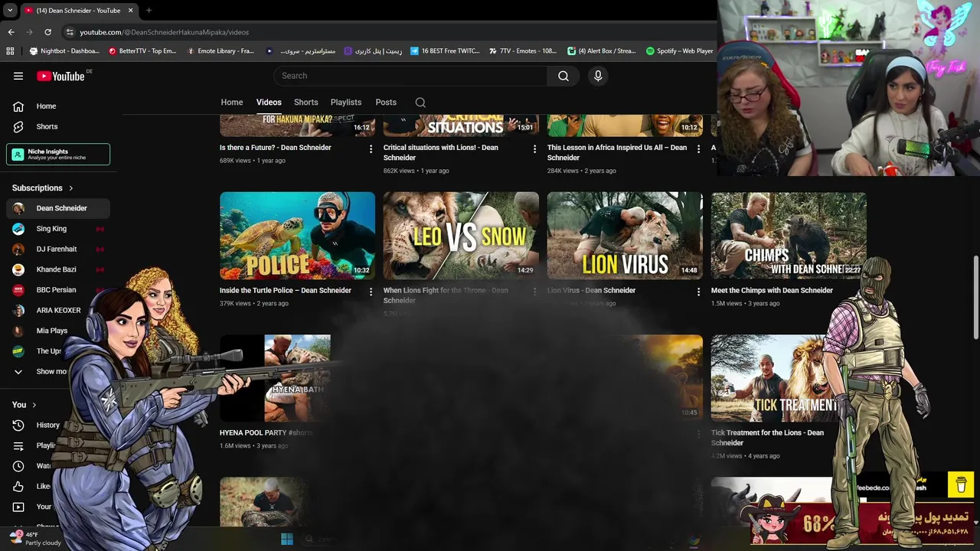Open BetterTTV Top Emotes bookmark
The width and height of the screenshot is (980, 551).
point(142,51)
